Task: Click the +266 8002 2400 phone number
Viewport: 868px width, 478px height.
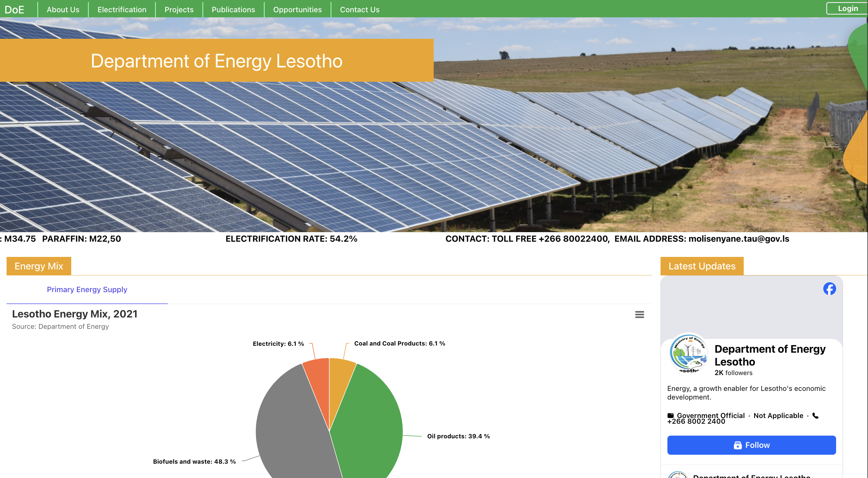Action: 696,421
